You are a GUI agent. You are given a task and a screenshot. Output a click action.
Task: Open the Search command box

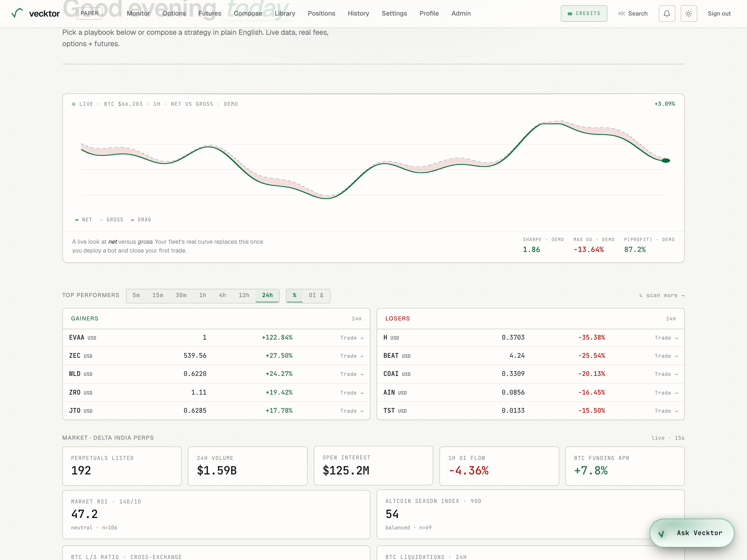pyautogui.click(x=633, y=13)
